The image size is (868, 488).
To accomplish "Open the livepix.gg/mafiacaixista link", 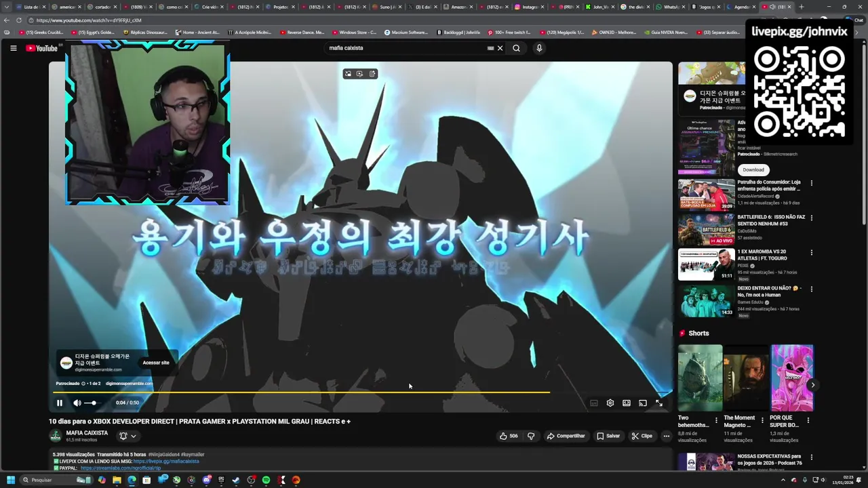I will tap(166, 462).
